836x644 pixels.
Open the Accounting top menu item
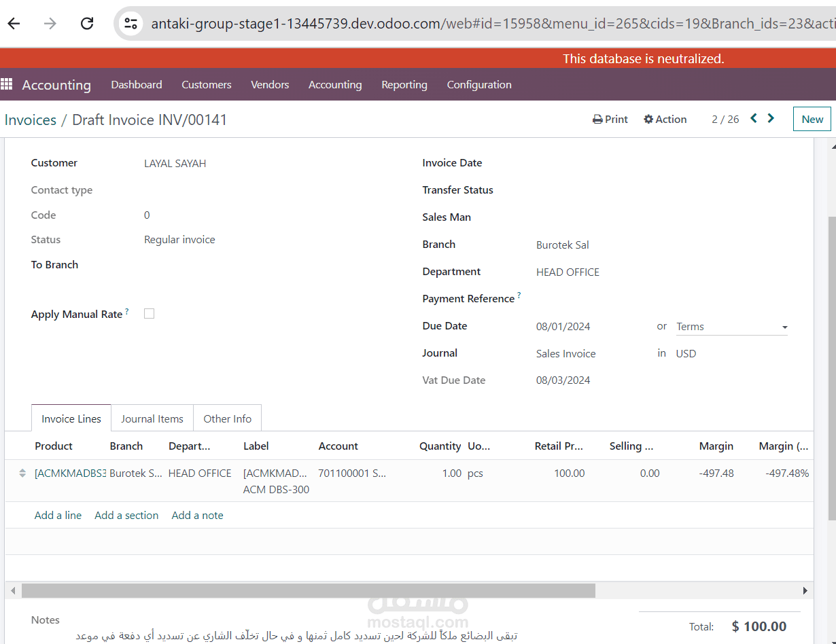pyautogui.click(x=335, y=84)
